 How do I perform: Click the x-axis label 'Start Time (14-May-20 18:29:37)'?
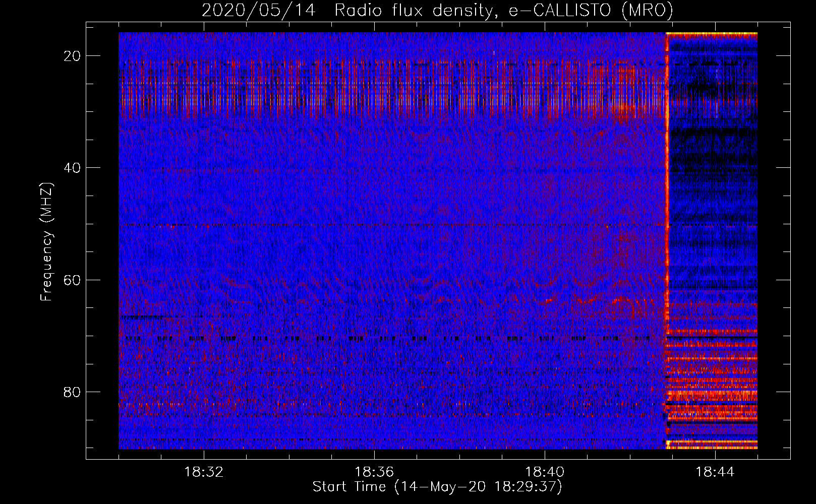click(437, 487)
